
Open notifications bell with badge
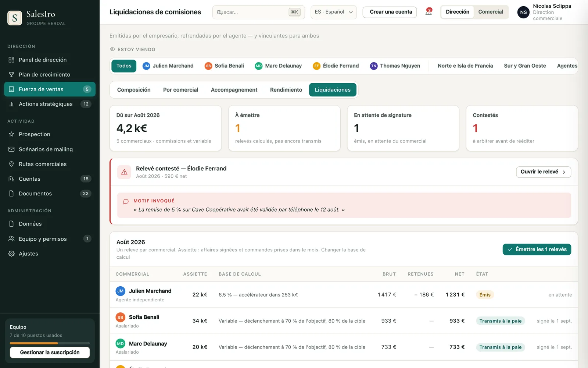[429, 12]
